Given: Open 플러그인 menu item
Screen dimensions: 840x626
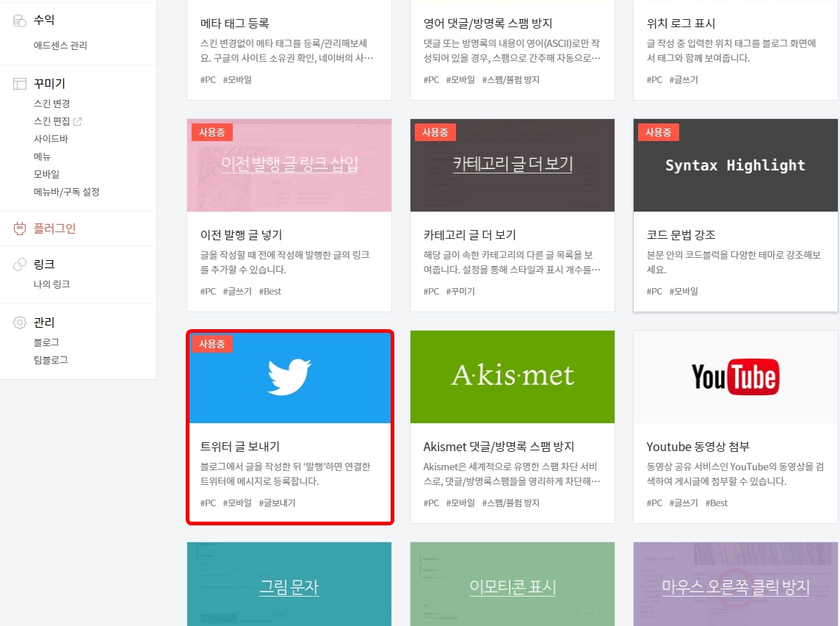Looking at the screenshot, I should pos(54,229).
